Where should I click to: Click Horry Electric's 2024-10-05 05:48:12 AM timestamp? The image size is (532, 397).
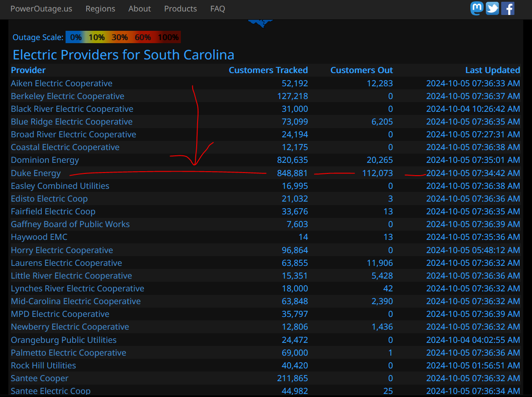(473, 250)
